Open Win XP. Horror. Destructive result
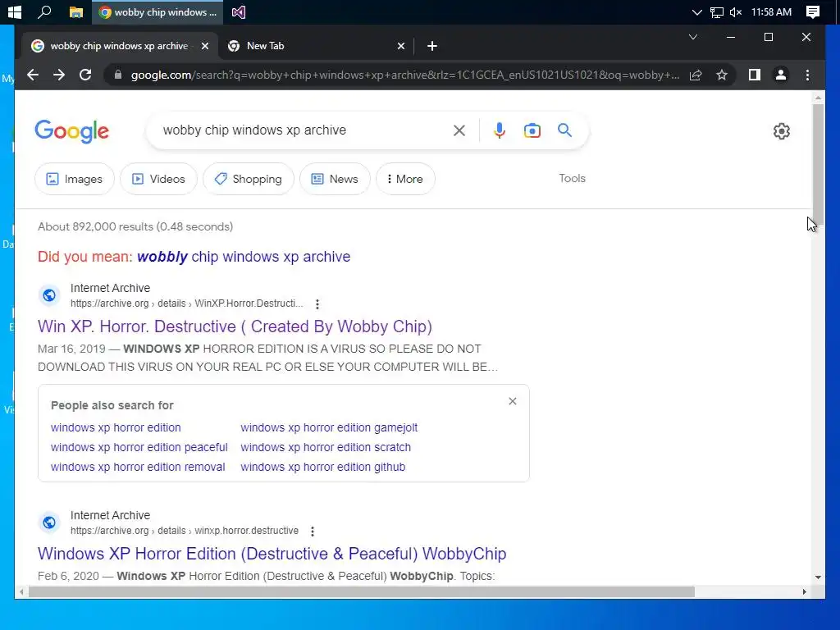Screen dimensions: 840x630 click(x=235, y=326)
